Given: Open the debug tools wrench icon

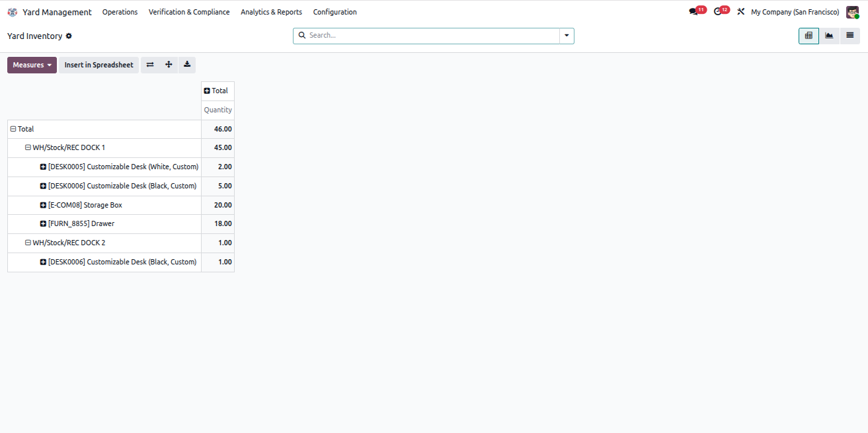Looking at the screenshot, I should [741, 12].
